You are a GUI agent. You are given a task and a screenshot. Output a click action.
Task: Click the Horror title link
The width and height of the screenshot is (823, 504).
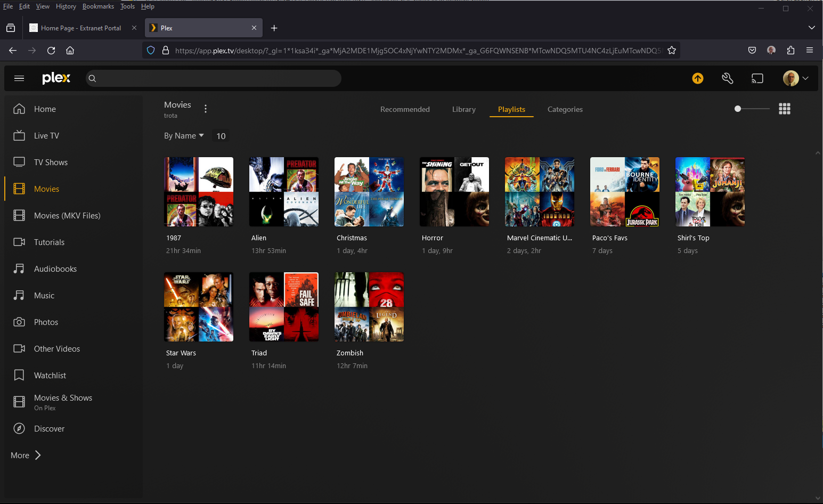coord(433,238)
